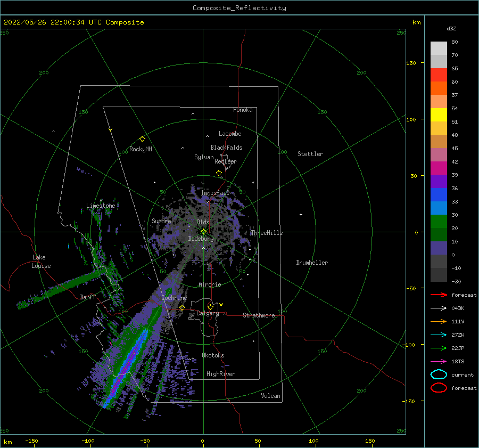The width and height of the screenshot is (479, 448).
Task: Click the HighRiver label
Action: pos(221,374)
